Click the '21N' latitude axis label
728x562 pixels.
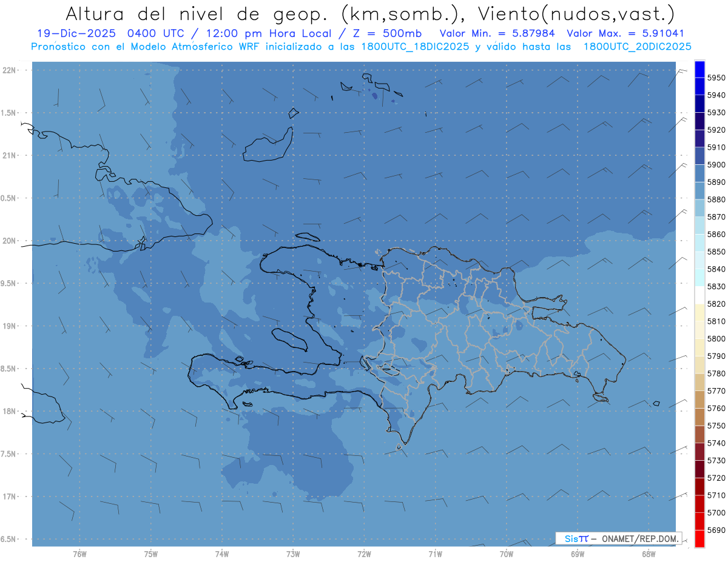(x=10, y=155)
